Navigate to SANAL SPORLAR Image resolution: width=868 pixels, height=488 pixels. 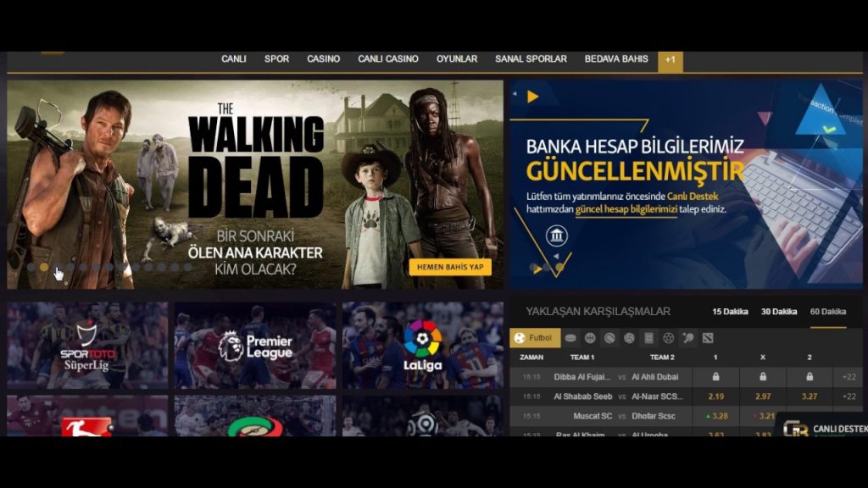[531, 58]
